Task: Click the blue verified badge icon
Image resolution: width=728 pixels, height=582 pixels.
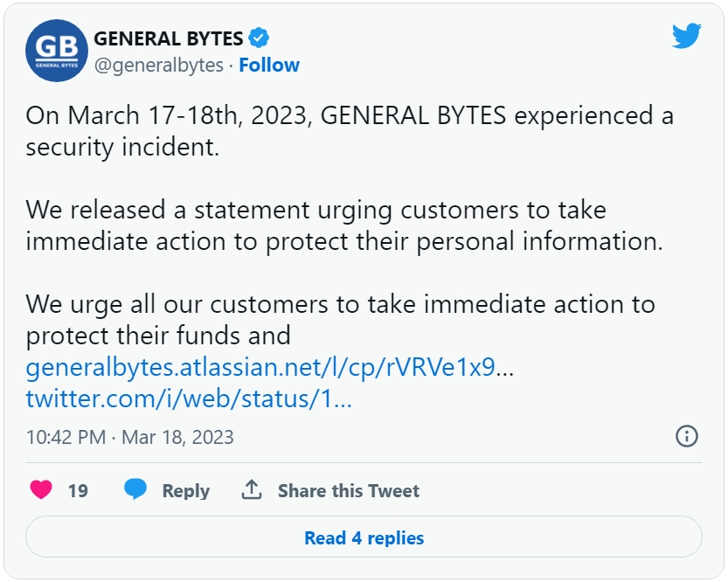Action: [259, 38]
